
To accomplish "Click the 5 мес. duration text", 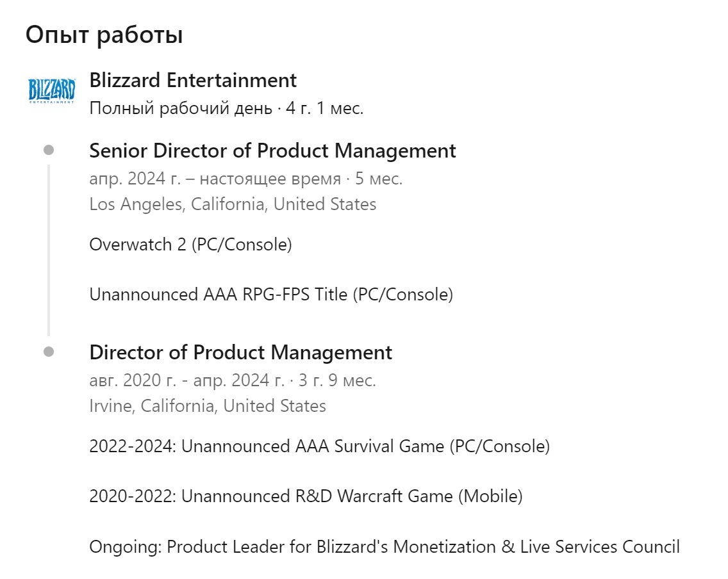I will 379,179.
